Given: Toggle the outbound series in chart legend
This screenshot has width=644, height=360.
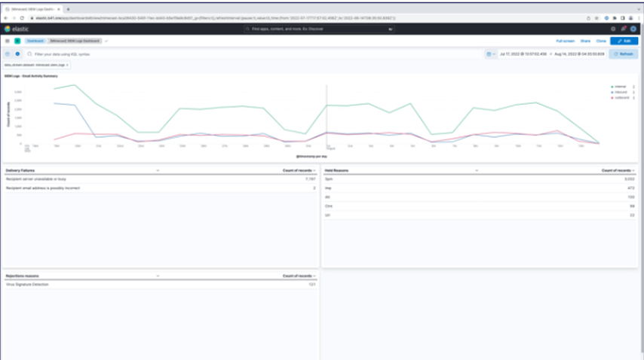Looking at the screenshot, I should tap(620, 97).
